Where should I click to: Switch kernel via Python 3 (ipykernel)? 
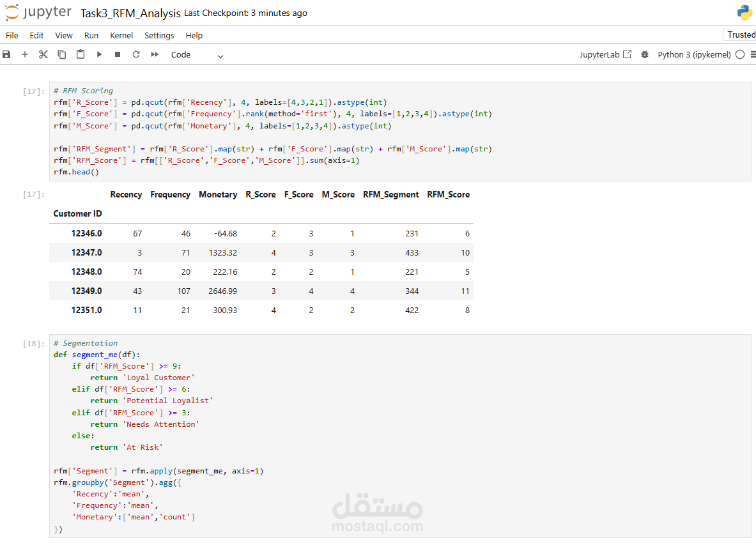pos(694,55)
